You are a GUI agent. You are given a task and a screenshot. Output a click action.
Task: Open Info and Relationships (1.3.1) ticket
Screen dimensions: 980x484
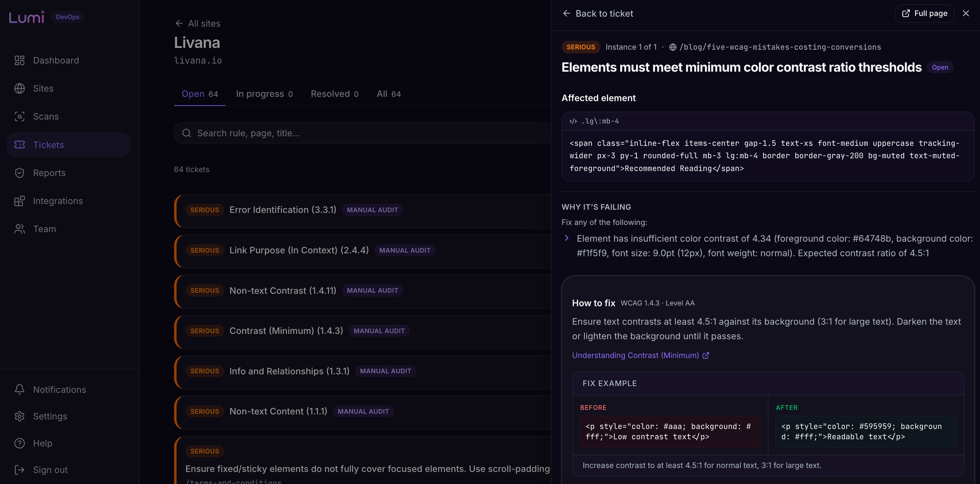point(363,372)
